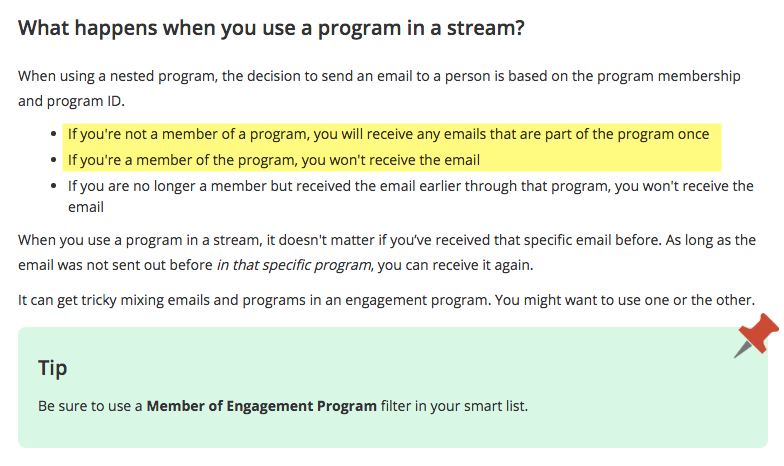Click the text 'Be sure to use a' in tip
Screen dimensions: 784x466
[x=90, y=406]
